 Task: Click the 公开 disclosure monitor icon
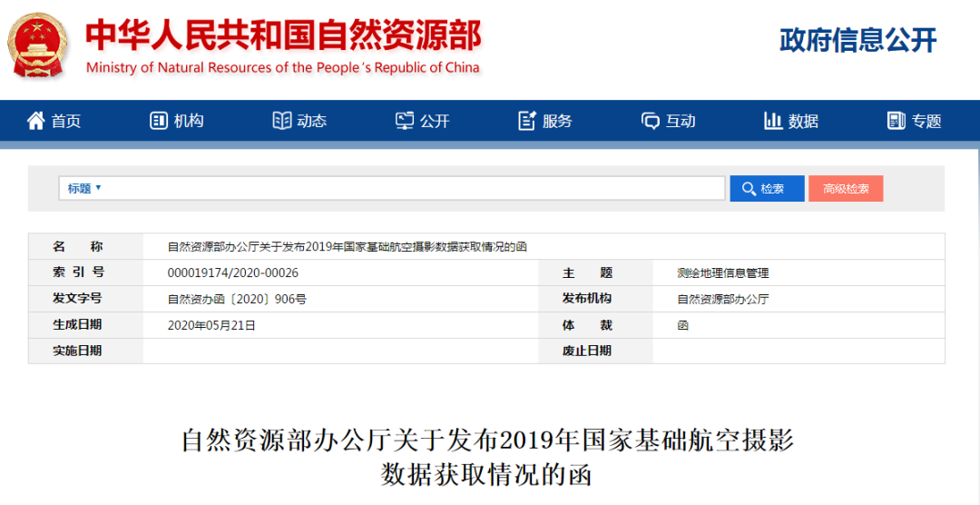pos(405,121)
